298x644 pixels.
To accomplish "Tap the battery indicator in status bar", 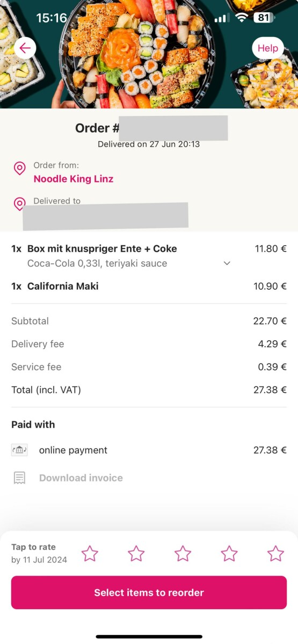I will click(x=264, y=18).
